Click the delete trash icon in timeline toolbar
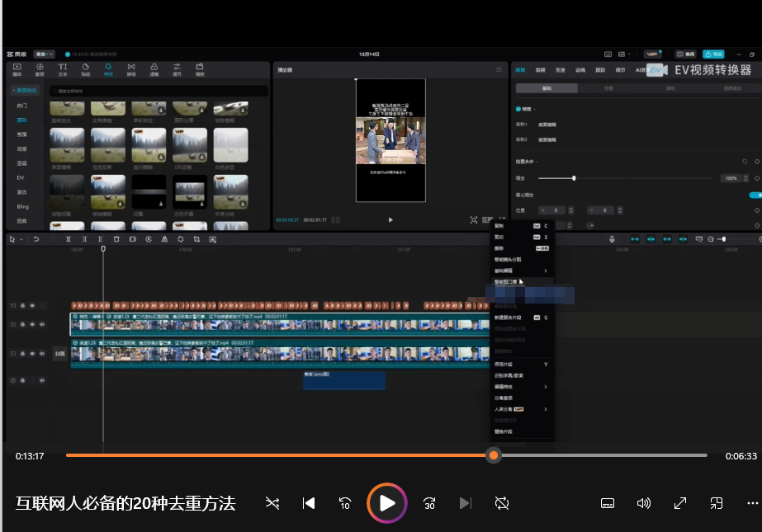Viewport: 762px width, 532px height. pos(116,239)
